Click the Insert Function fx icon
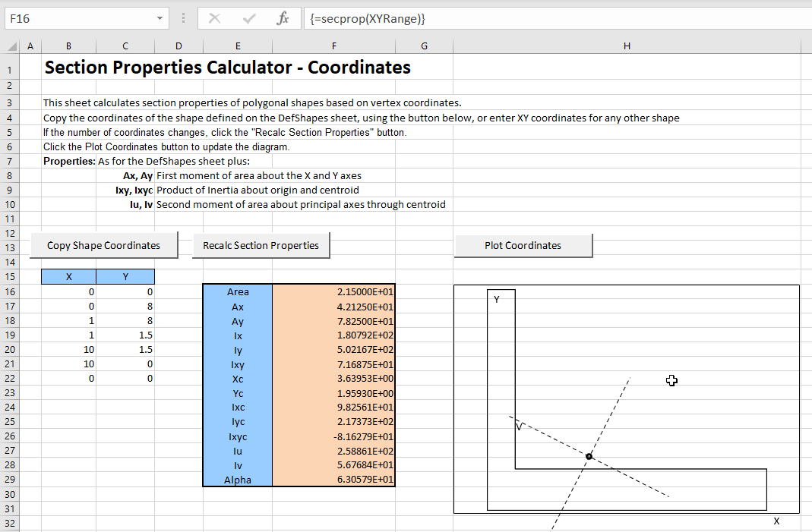The height and width of the screenshot is (532, 812). tap(283, 18)
